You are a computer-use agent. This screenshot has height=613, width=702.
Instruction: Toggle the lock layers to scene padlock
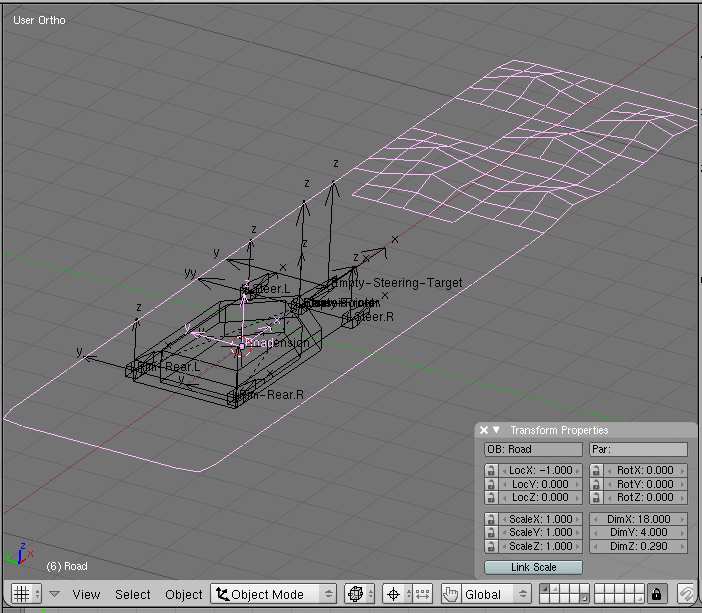pyautogui.click(x=656, y=594)
